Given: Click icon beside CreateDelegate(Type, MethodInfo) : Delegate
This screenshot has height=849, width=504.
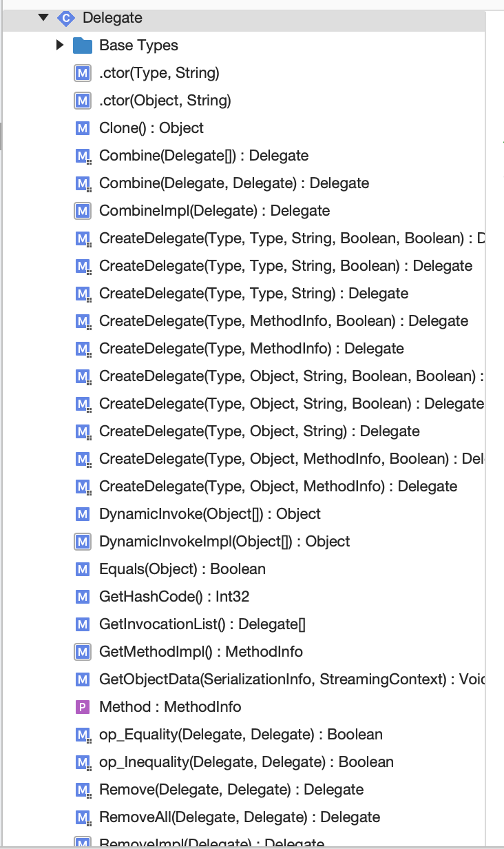Looking at the screenshot, I should pyautogui.click(x=83, y=349).
